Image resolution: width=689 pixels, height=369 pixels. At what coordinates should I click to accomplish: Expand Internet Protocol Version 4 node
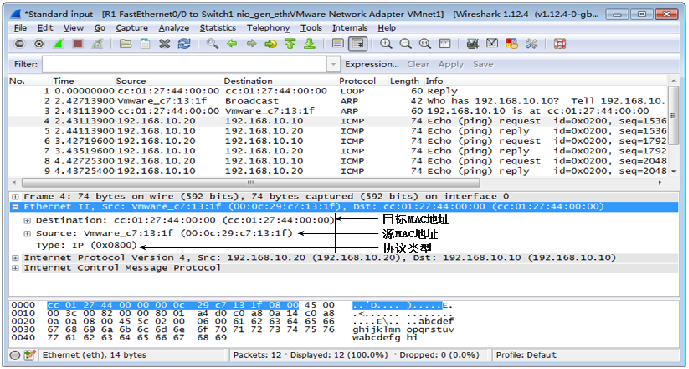click(16, 257)
